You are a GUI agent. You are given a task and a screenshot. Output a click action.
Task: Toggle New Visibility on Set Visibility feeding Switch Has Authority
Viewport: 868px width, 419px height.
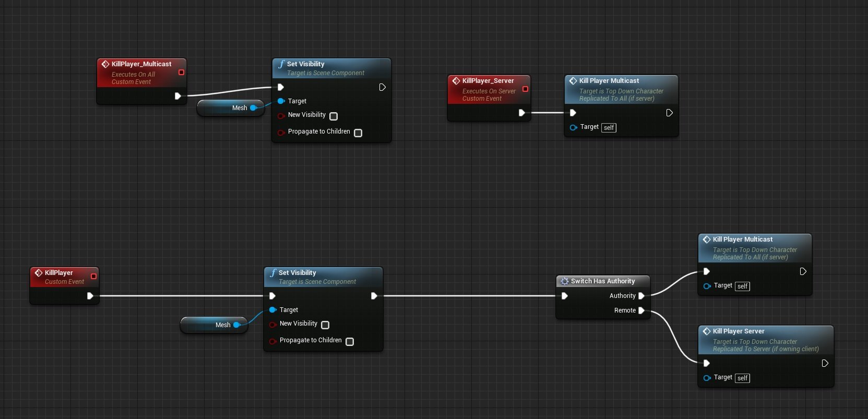pos(325,325)
